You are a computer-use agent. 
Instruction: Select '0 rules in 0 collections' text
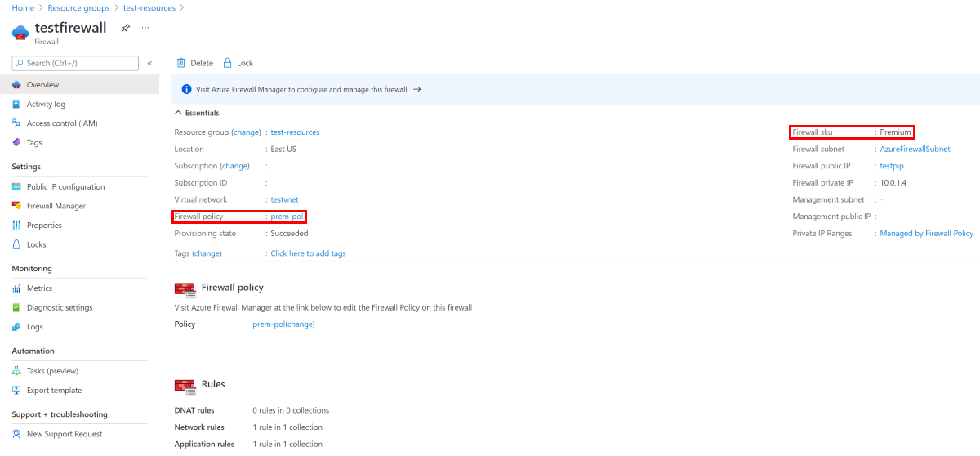(x=291, y=410)
